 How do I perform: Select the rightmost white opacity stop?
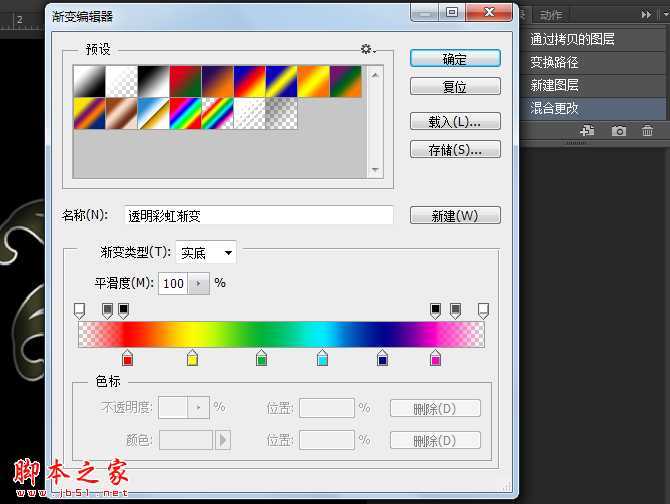click(483, 311)
